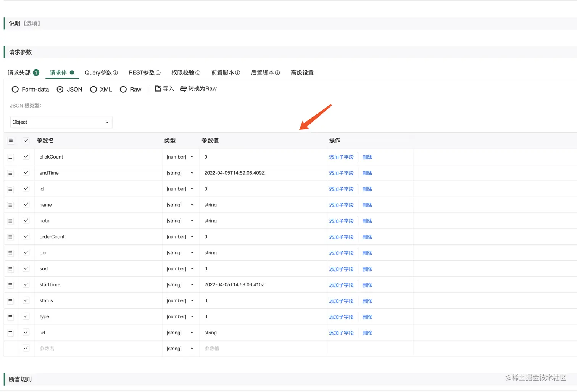
Task: Click the info icon next to Query参数
Action: pos(115,73)
